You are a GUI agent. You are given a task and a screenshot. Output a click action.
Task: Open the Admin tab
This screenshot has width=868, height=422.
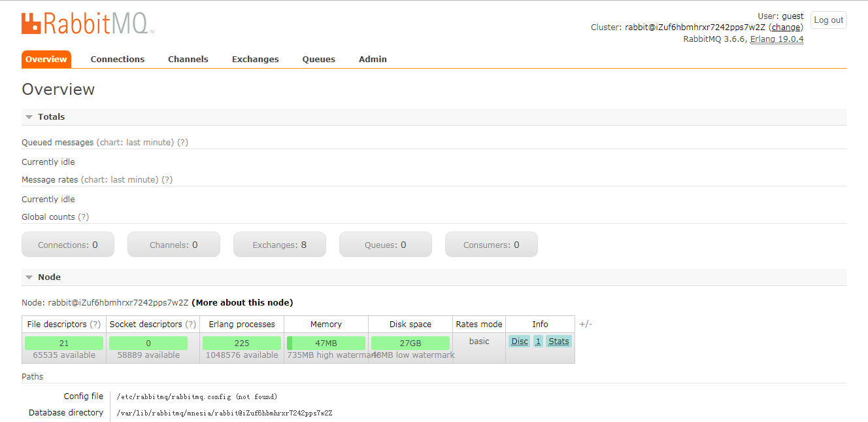coord(373,59)
